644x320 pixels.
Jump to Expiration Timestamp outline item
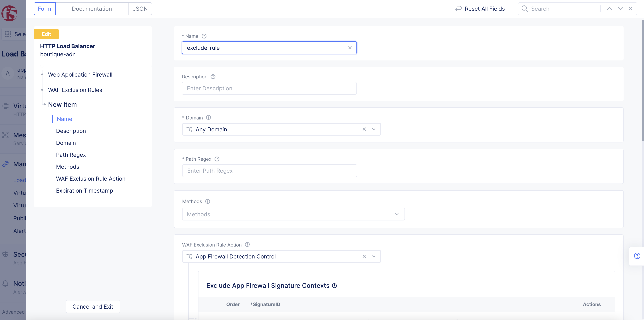84,191
